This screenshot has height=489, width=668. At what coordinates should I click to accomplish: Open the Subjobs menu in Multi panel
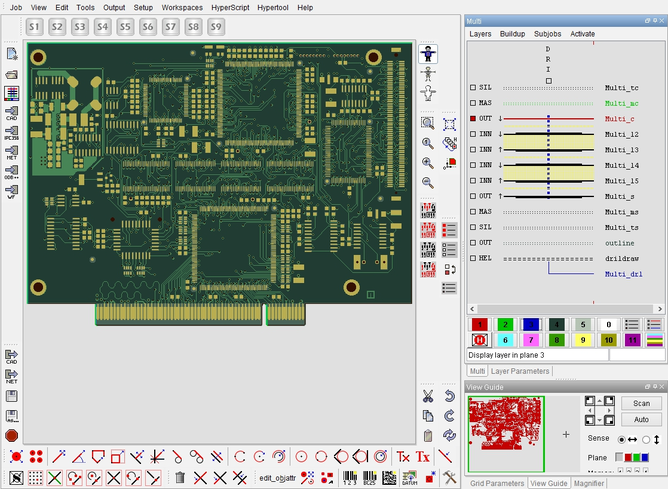[547, 34]
